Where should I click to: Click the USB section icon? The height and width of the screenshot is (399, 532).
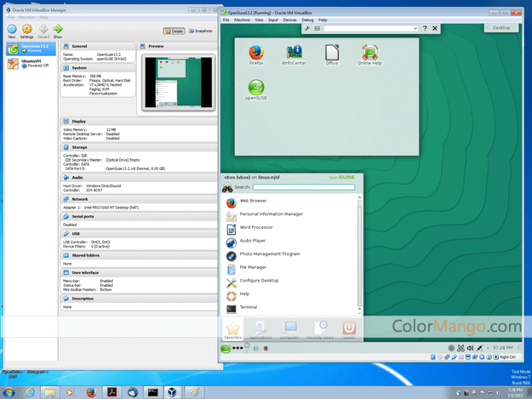point(66,234)
